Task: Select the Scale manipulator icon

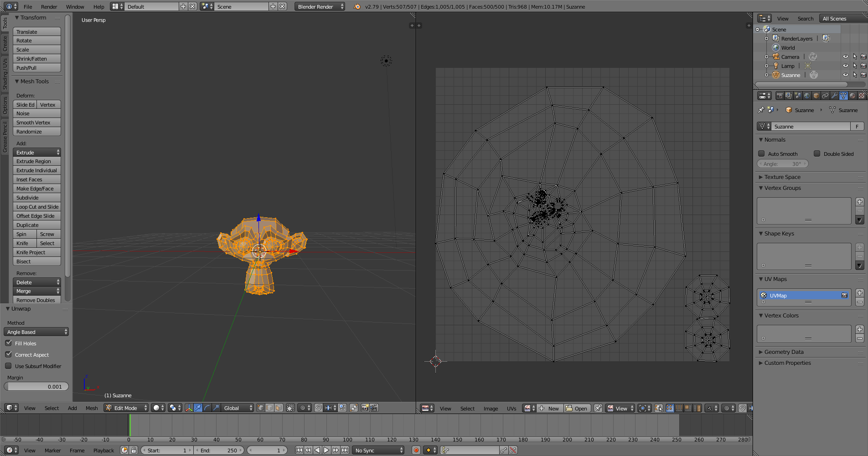Action: [x=217, y=408]
